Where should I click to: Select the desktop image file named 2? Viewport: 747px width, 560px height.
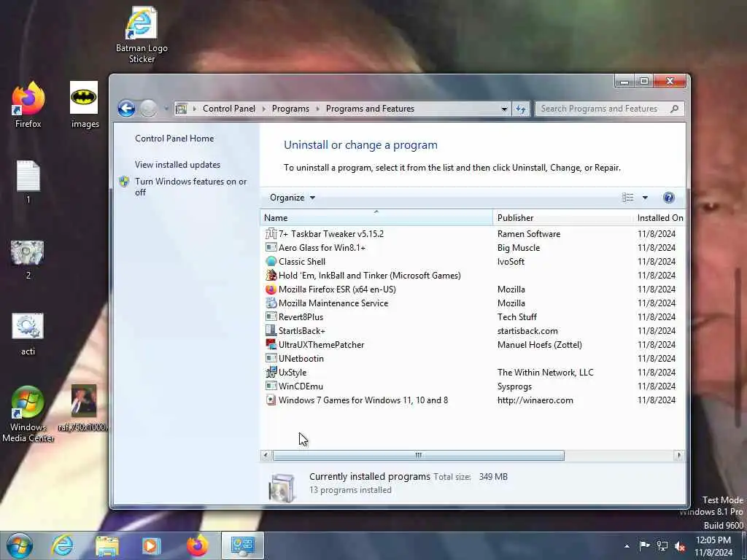pos(28,260)
